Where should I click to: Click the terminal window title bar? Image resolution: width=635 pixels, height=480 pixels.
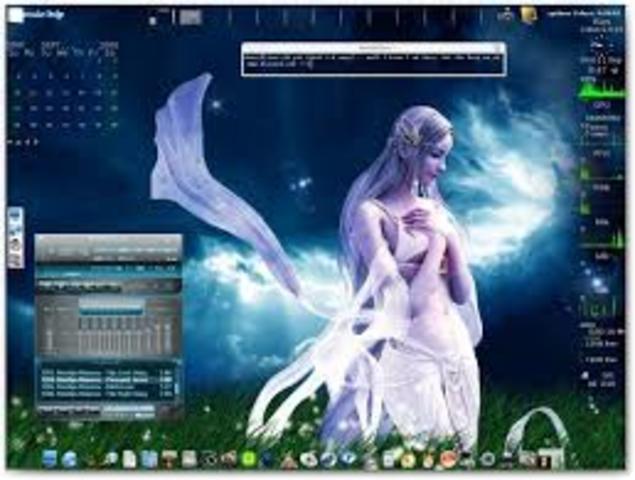pyautogui.click(x=373, y=48)
